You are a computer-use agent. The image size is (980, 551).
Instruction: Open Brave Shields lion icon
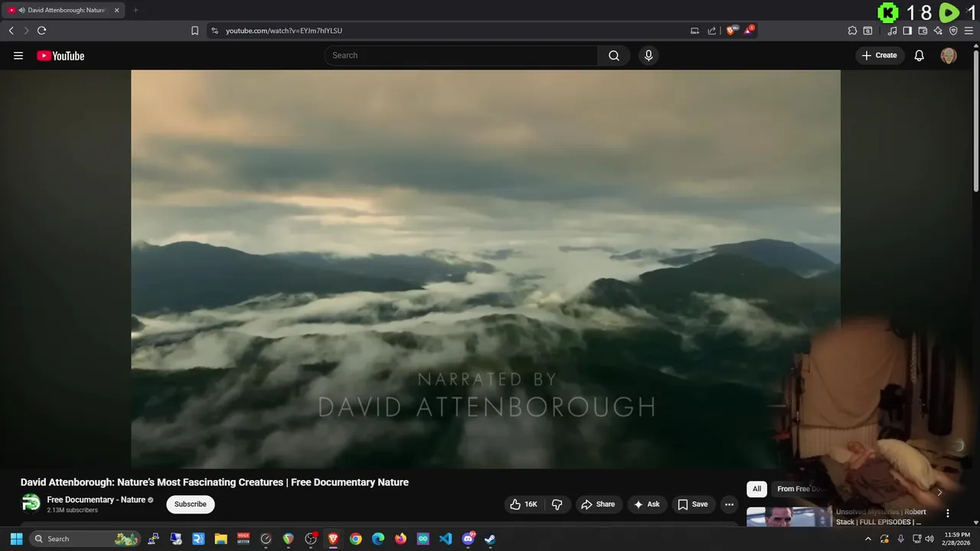point(730,31)
